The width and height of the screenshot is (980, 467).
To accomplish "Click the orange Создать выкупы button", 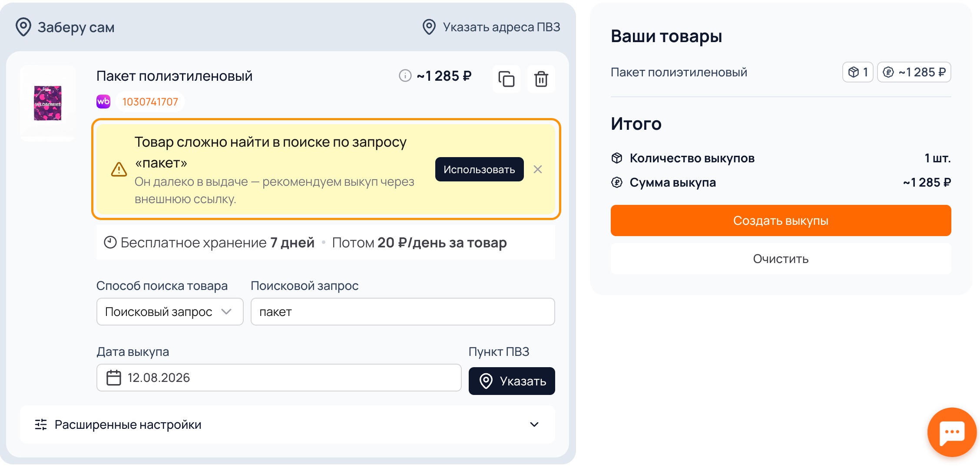I will 781,220.
